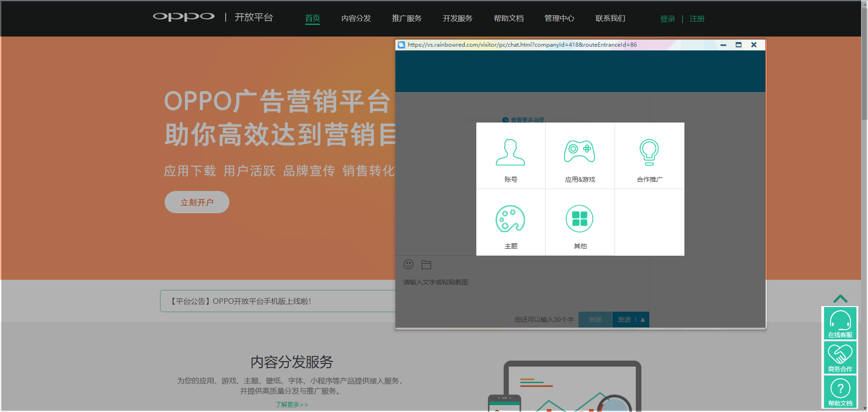Open 内容分发 menu item
Image resolution: width=868 pixels, height=412 pixels.
(x=356, y=18)
